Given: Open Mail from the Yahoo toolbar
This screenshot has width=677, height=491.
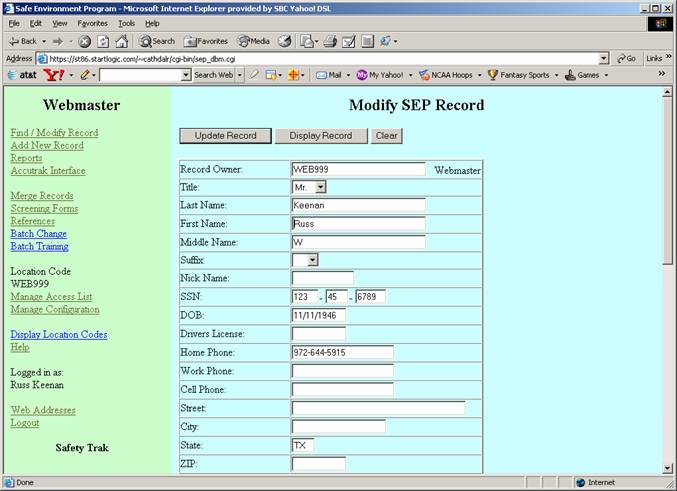Looking at the screenshot, I should click(329, 75).
